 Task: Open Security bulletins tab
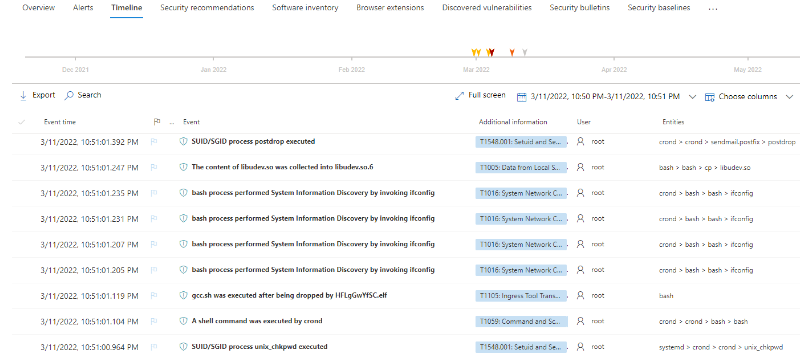pos(580,8)
